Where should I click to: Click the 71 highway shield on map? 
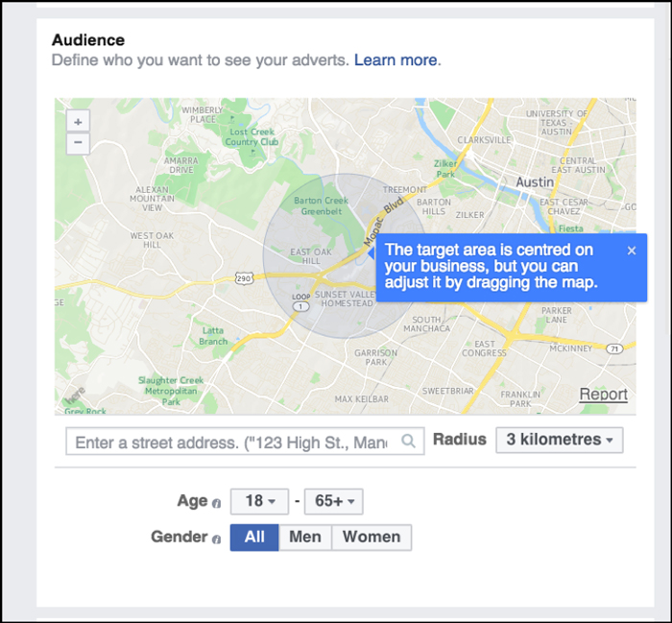[x=614, y=348]
